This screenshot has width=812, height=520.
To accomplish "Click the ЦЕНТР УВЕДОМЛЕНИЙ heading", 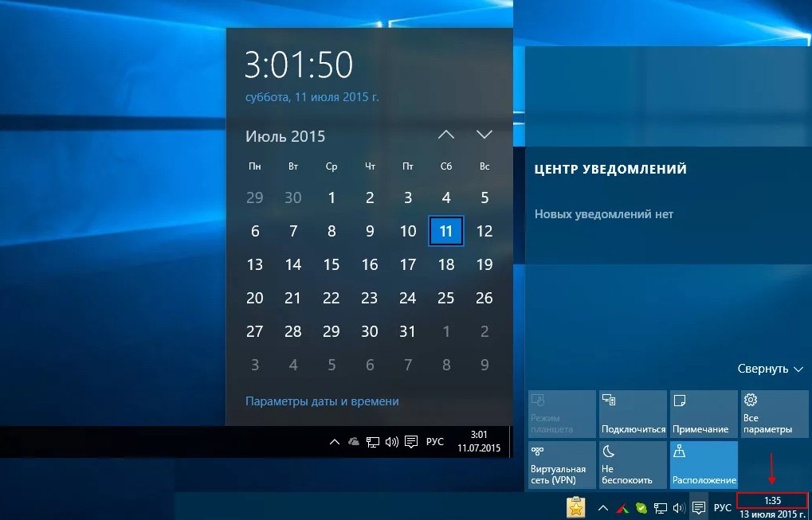I will click(x=610, y=169).
